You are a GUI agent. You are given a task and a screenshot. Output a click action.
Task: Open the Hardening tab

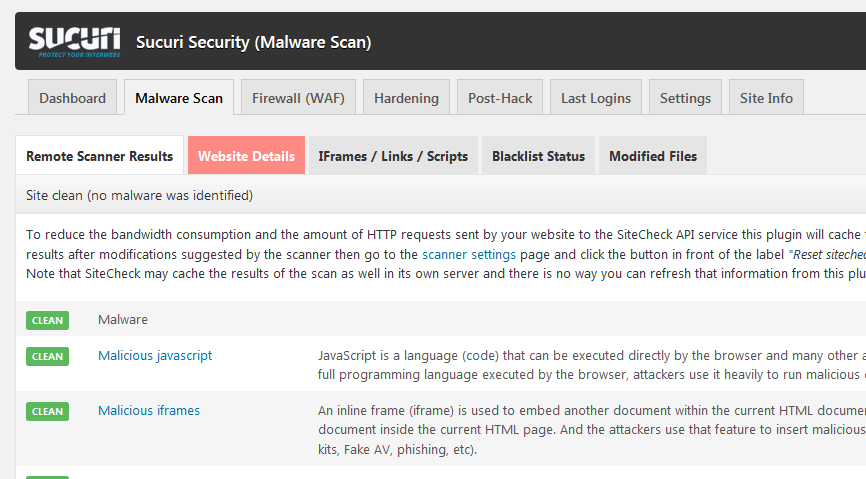406,98
